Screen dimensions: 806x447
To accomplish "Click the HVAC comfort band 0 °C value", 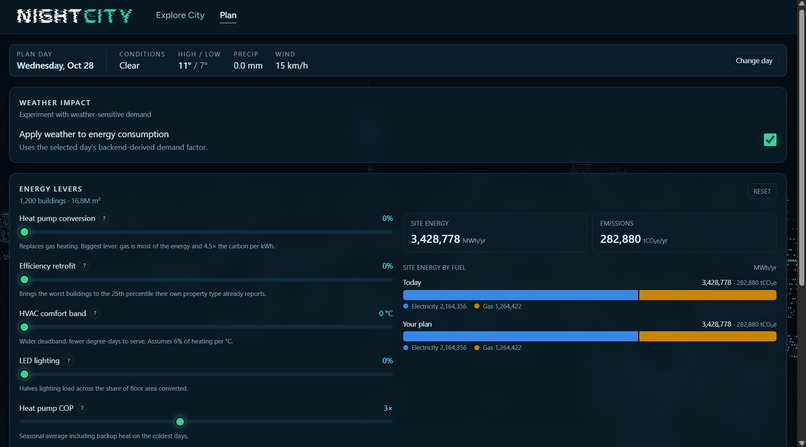I will coord(386,313).
